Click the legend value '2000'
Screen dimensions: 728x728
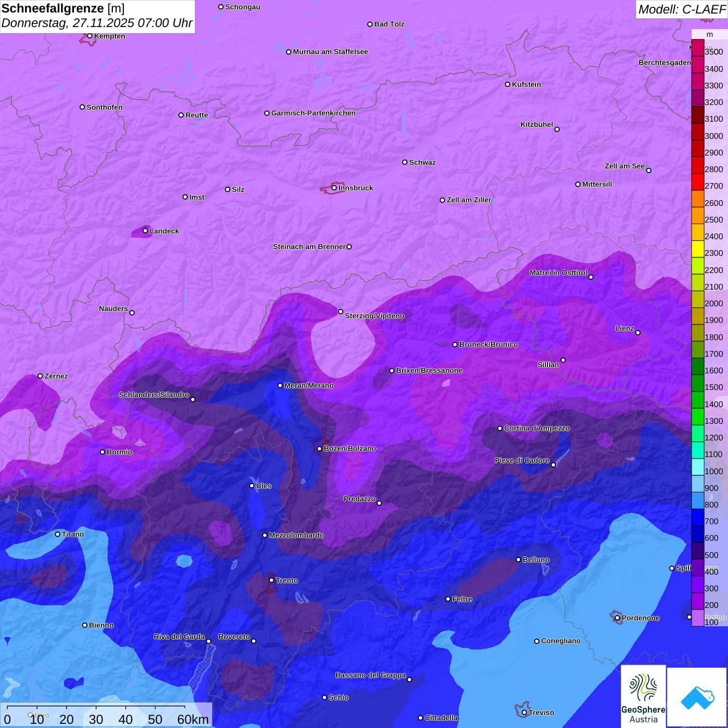tap(714, 303)
